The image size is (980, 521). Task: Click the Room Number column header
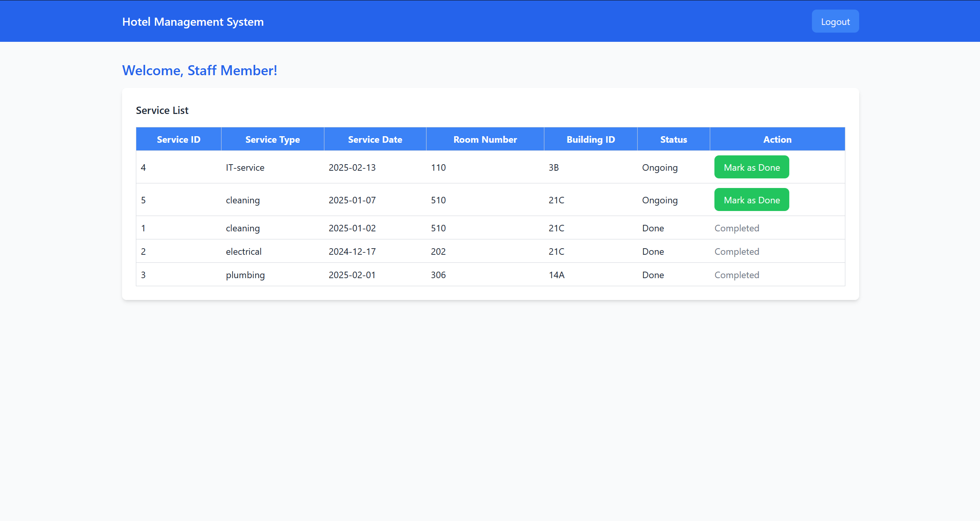pyautogui.click(x=485, y=139)
